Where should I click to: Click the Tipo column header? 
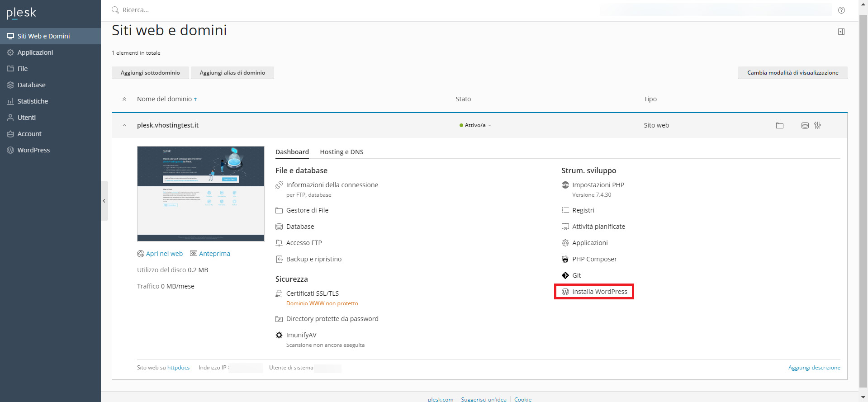coord(650,99)
